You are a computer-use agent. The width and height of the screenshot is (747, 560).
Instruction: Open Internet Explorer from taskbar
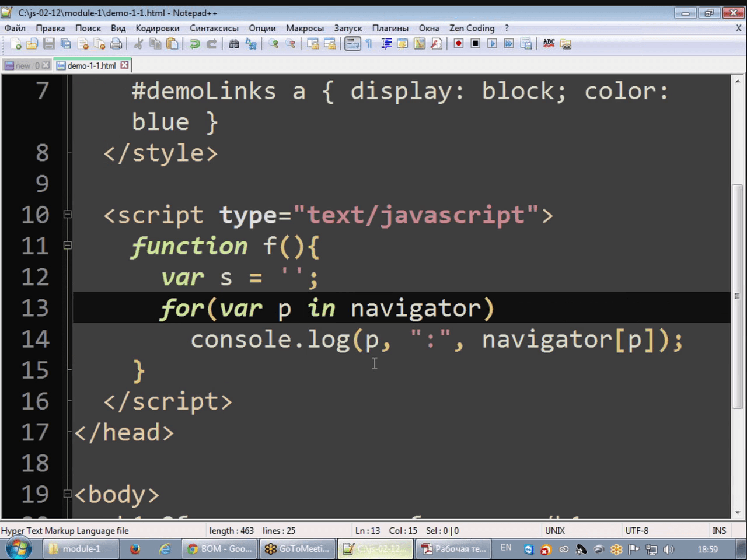click(x=165, y=549)
